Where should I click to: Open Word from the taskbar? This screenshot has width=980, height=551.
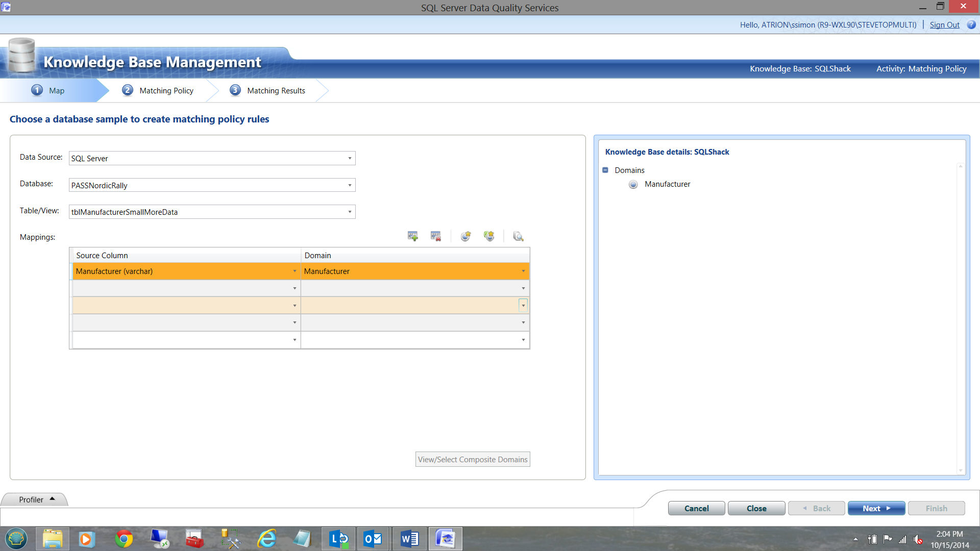(x=409, y=539)
